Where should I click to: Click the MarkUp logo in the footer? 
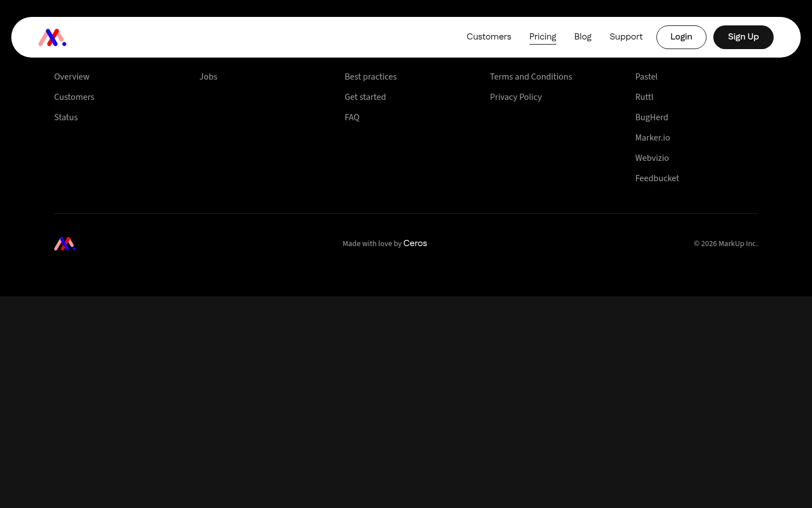(65, 244)
